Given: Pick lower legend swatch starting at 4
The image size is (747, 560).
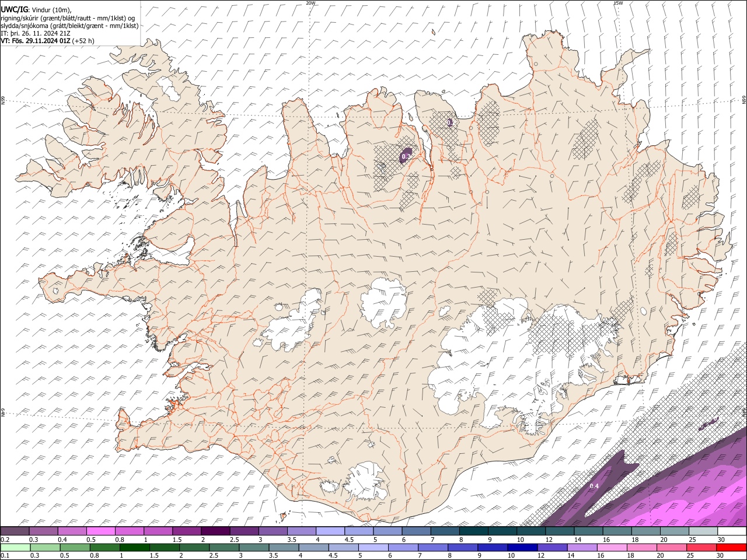Looking at the screenshot, I should [313, 547].
